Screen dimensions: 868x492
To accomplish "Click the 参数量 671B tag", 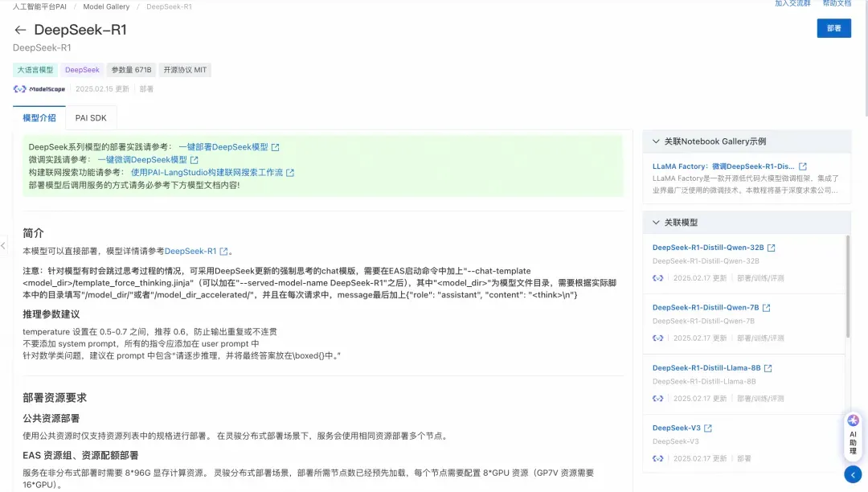I will click(x=131, y=70).
